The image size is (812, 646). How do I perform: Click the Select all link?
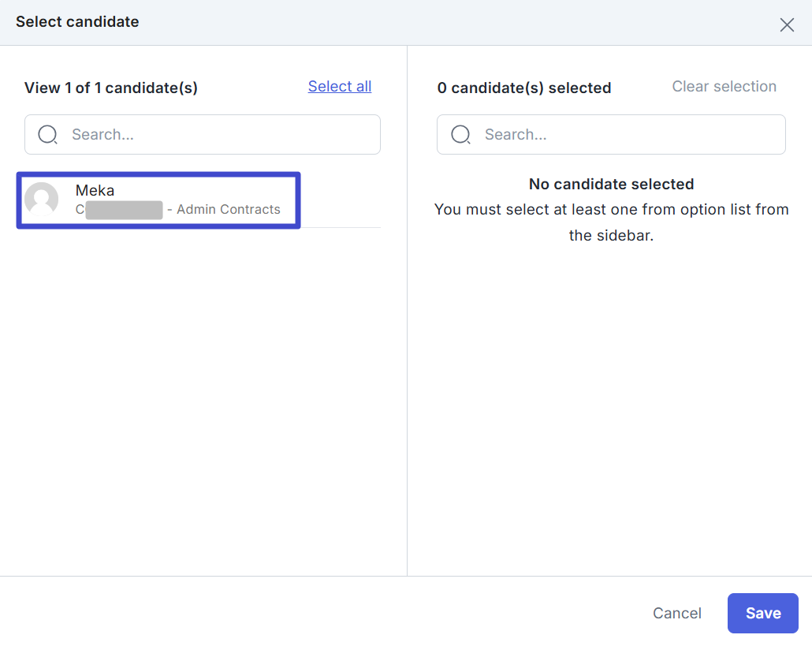[x=340, y=87]
